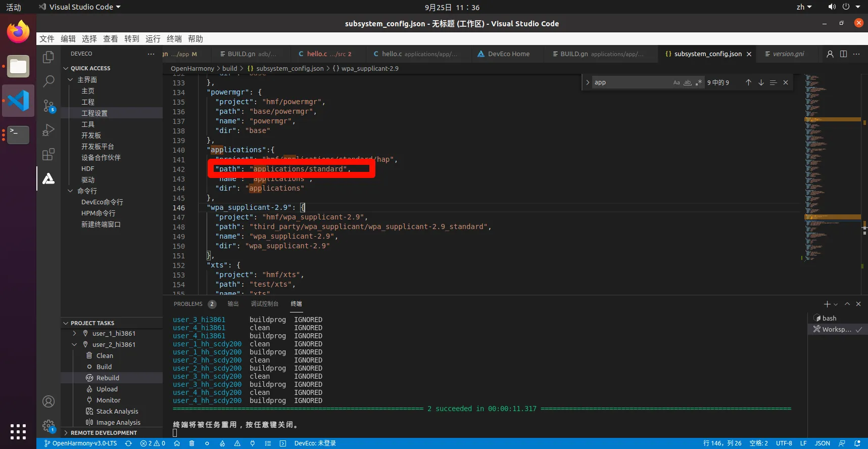The height and width of the screenshot is (449, 868).
Task: Toggle Match Whole Word in find widget
Action: [688, 82]
